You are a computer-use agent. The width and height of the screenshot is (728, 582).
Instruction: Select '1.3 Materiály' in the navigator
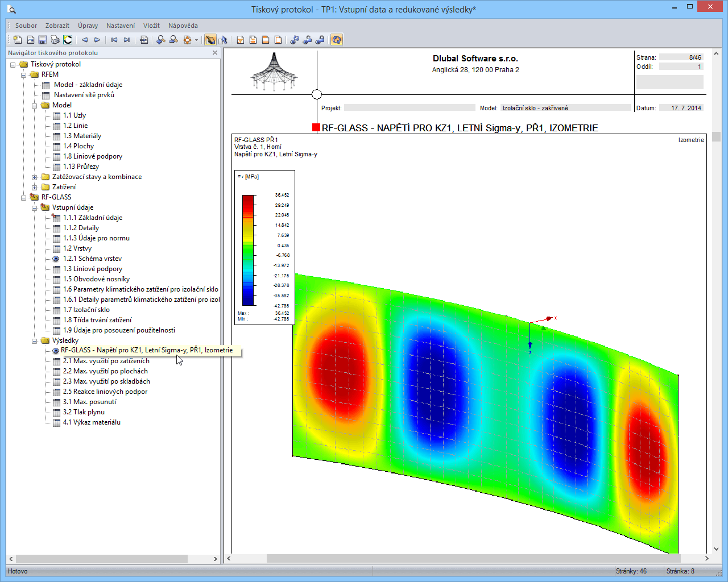[x=82, y=136]
